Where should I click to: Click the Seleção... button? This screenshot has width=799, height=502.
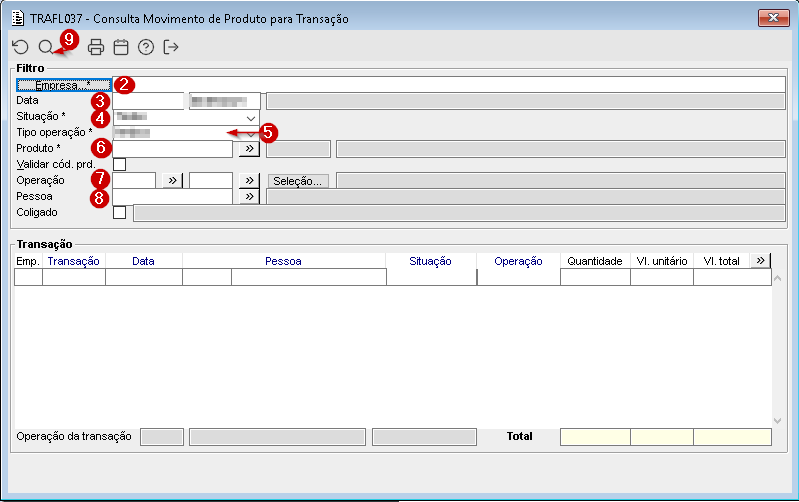click(x=298, y=181)
